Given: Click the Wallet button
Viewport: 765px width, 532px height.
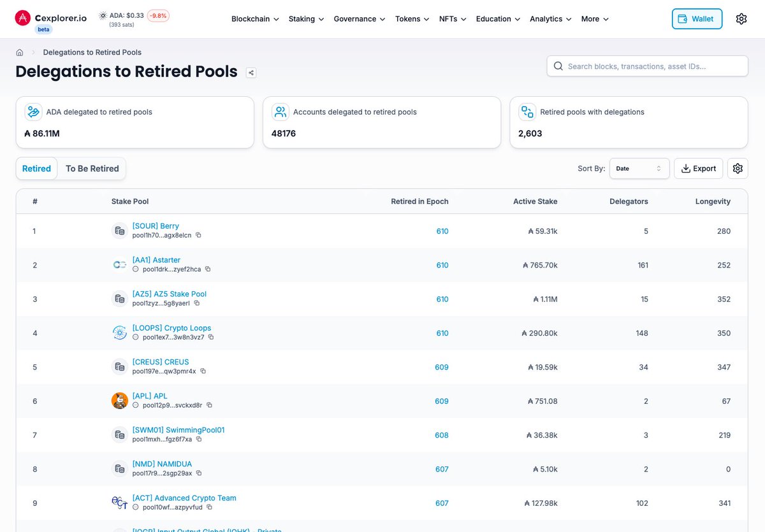Looking at the screenshot, I should (697, 19).
